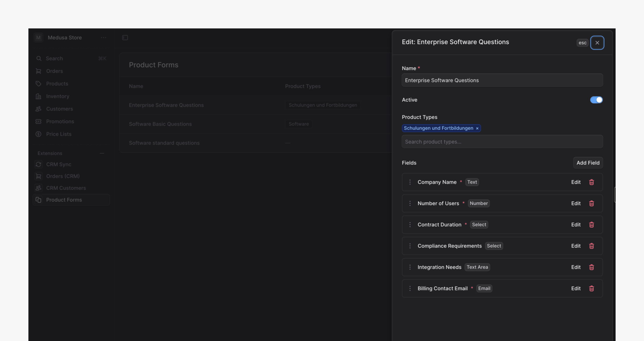Click Schulungen und Fortbildungen badge in table

coord(323,105)
